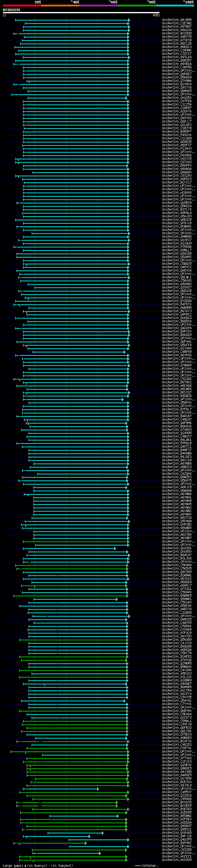Select hit label UniRef100_Q01D50
Screen dimensions: 197x868
pyautogui.click(x=177, y=98)
